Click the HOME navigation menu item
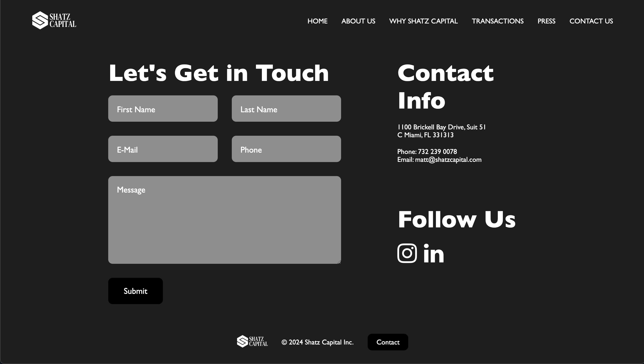Viewport: 644px width, 364px height. click(318, 21)
